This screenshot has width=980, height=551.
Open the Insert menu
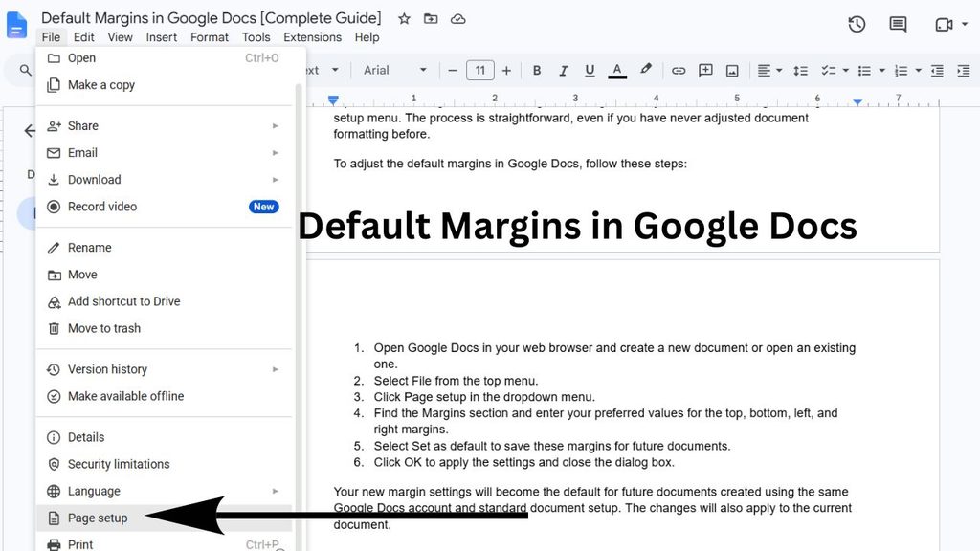[x=161, y=37]
